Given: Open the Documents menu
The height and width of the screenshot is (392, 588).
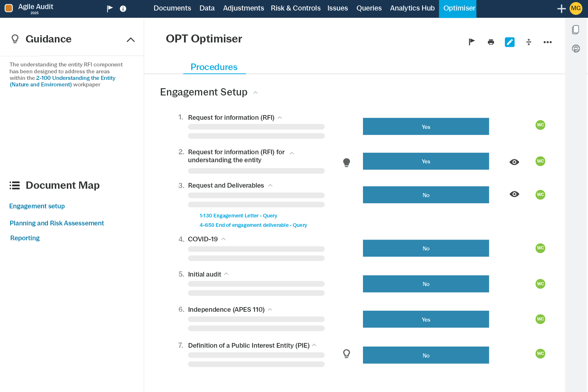Looking at the screenshot, I should (x=172, y=8).
